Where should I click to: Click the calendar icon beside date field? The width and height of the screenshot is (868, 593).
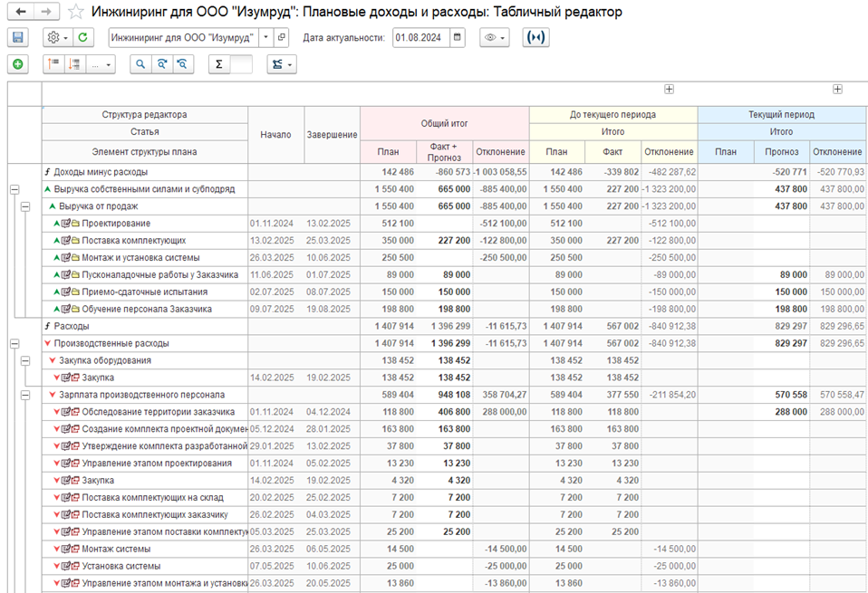[458, 38]
